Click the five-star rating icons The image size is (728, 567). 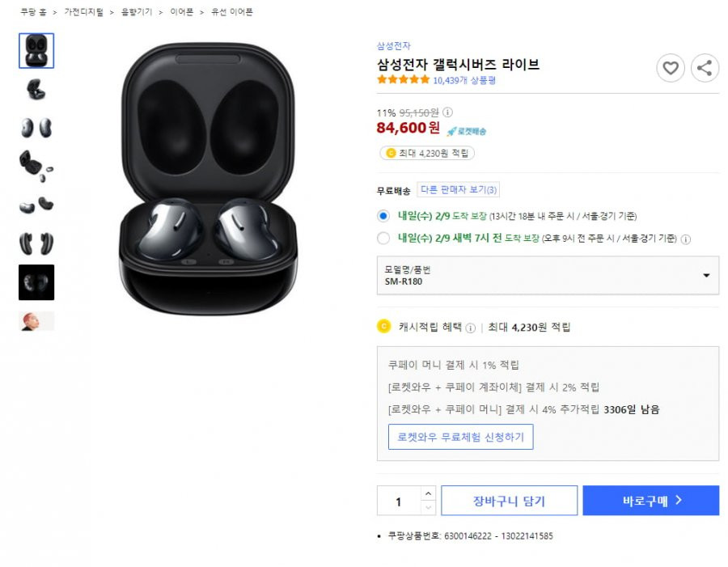point(403,79)
